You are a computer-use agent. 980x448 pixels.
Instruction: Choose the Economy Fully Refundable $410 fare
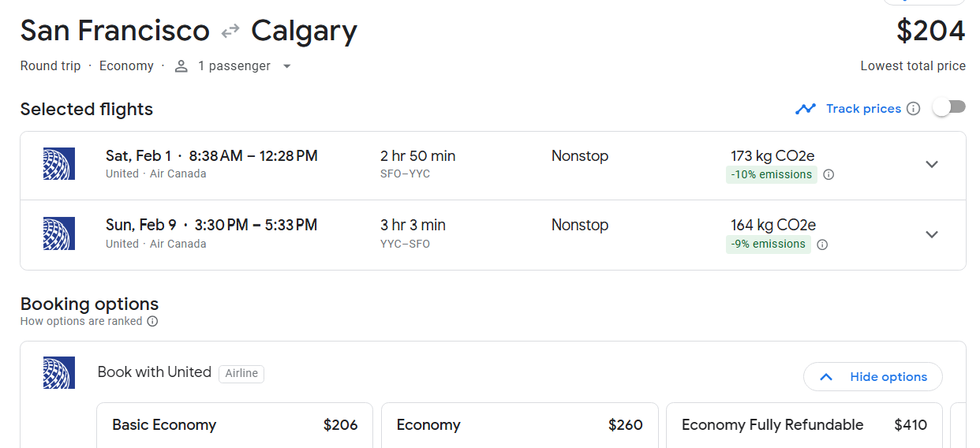click(804, 425)
